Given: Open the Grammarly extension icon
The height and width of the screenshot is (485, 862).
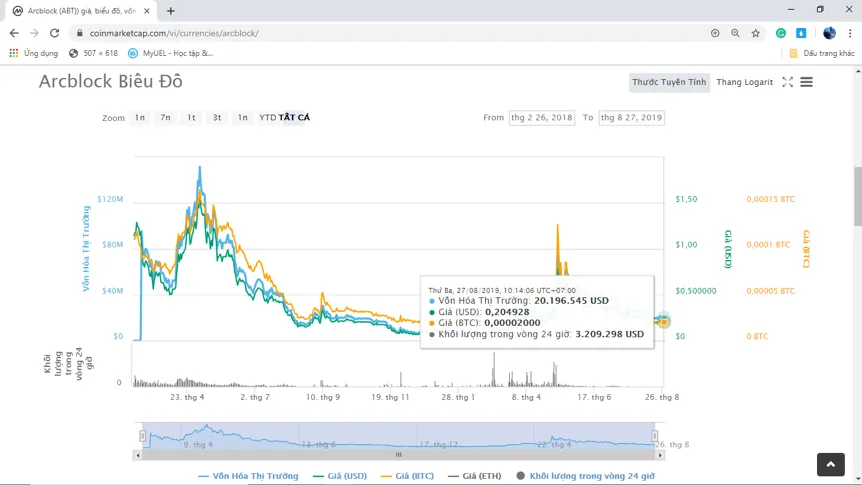Looking at the screenshot, I should [x=781, y=33].
